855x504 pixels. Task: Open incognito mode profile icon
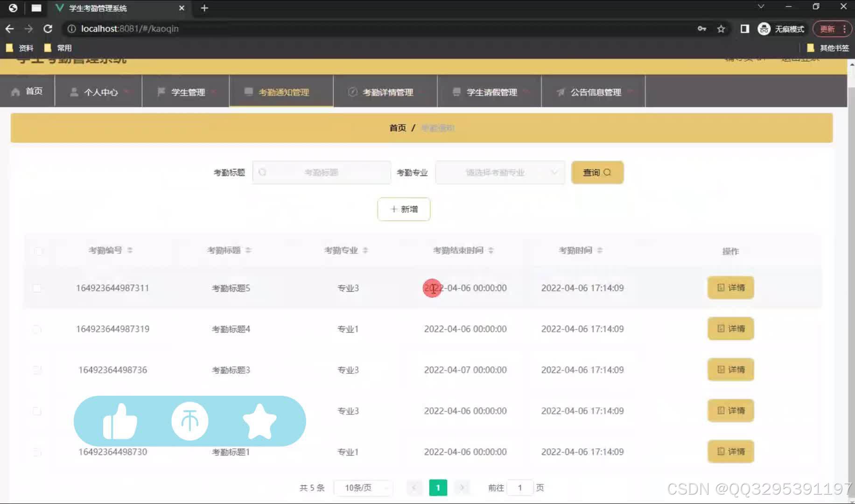click(x=781, y=29)
